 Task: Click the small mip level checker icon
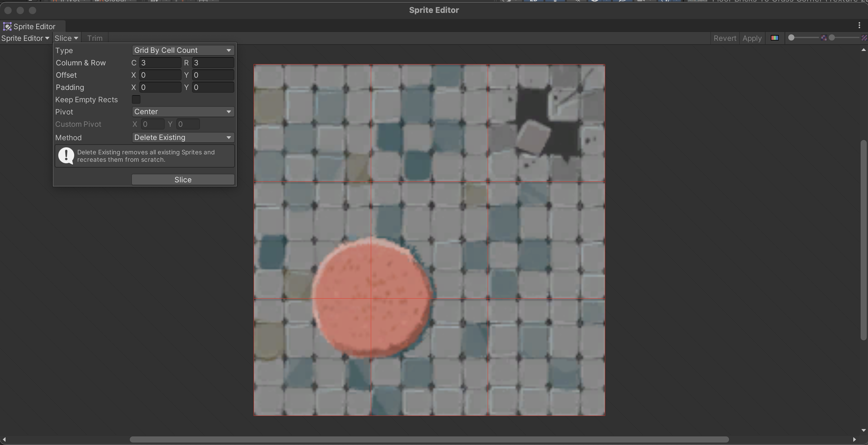coord(824,38)
